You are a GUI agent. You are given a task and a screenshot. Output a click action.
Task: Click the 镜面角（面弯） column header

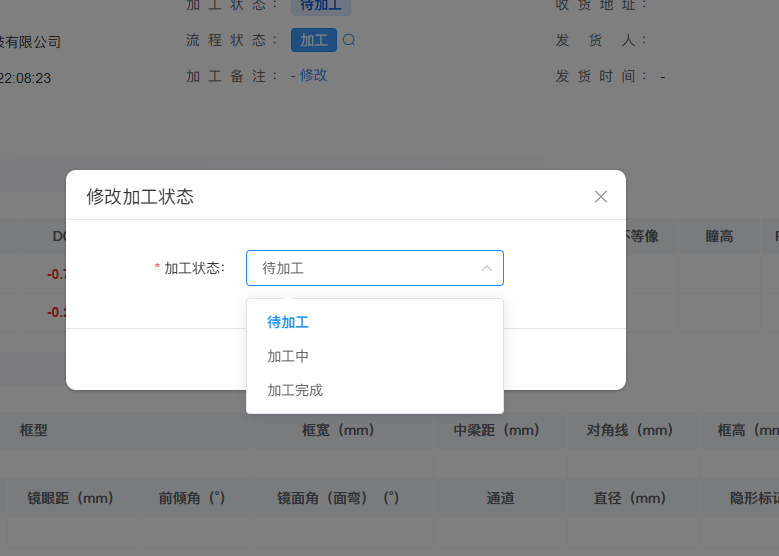[338, 497]
